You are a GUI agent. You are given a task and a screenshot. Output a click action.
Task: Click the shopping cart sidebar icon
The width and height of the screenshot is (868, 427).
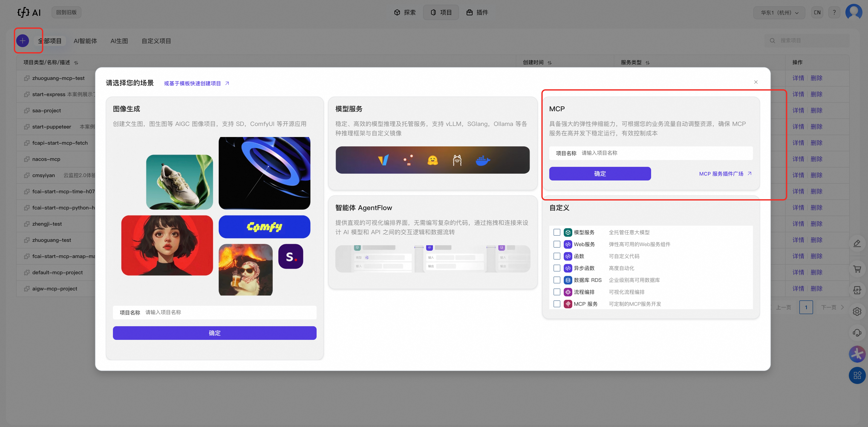tap(857, 269)
